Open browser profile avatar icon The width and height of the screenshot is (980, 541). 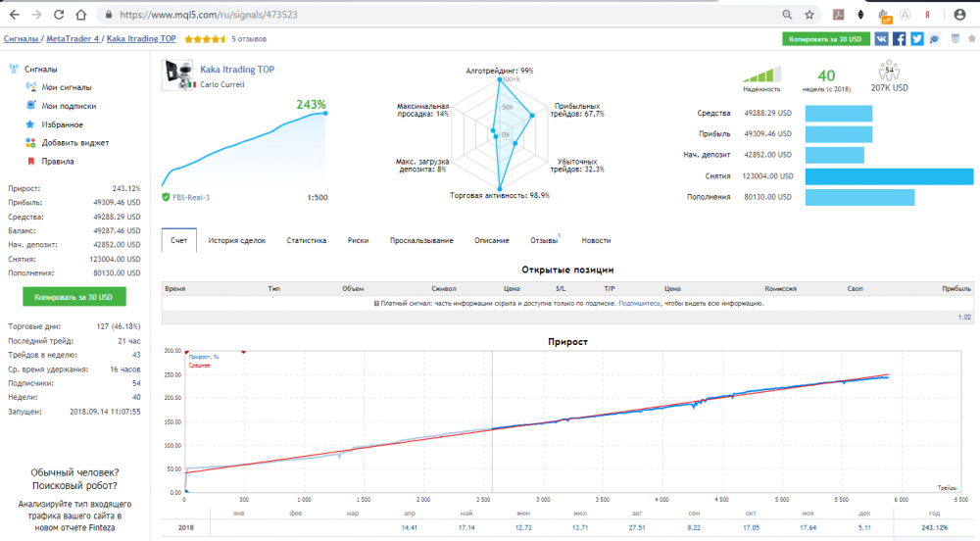pos(960,15)
